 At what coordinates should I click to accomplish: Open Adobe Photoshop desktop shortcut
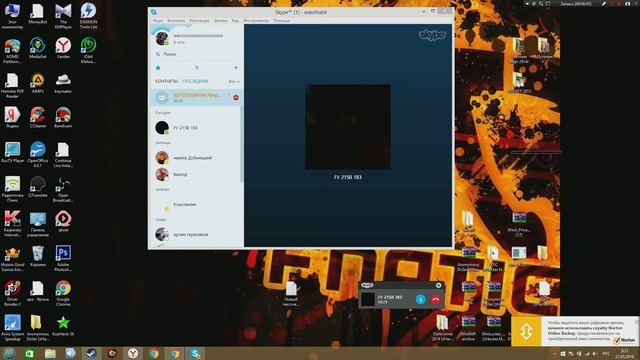(x=63, y=258)
